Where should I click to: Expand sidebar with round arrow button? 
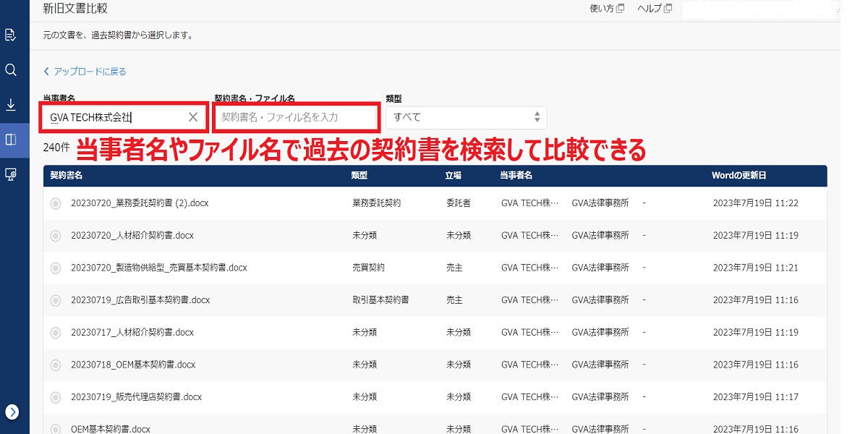click(x=12, y=412)
